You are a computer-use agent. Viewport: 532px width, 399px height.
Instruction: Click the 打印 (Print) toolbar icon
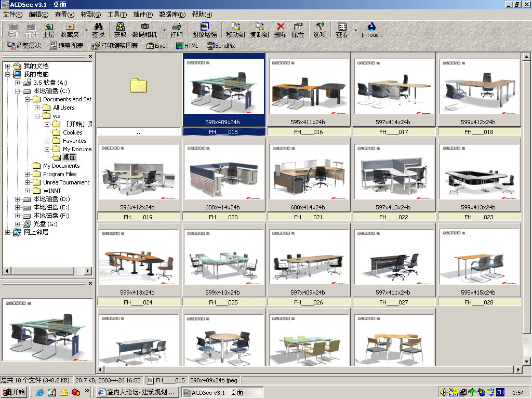[177, 30]
